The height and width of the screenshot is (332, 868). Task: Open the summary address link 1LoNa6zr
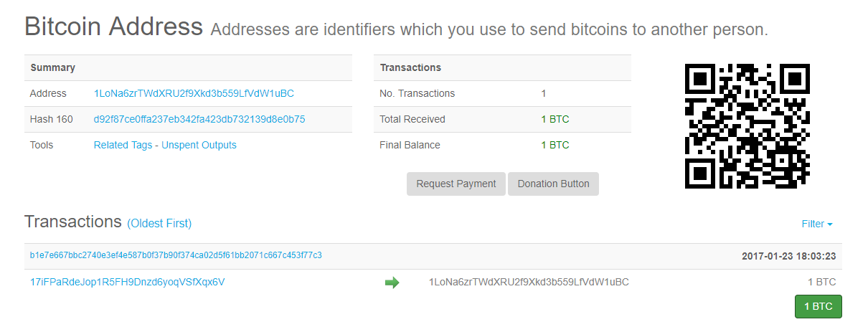tap(194, 93)
